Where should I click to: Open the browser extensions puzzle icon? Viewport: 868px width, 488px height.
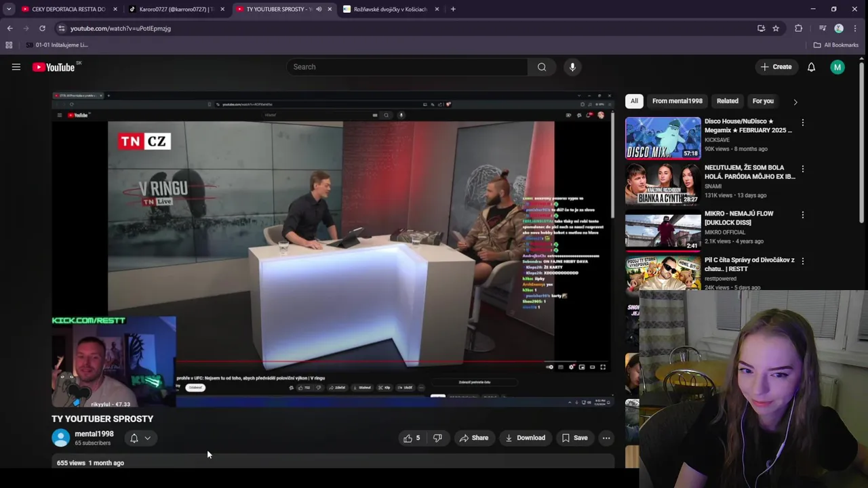798,28
